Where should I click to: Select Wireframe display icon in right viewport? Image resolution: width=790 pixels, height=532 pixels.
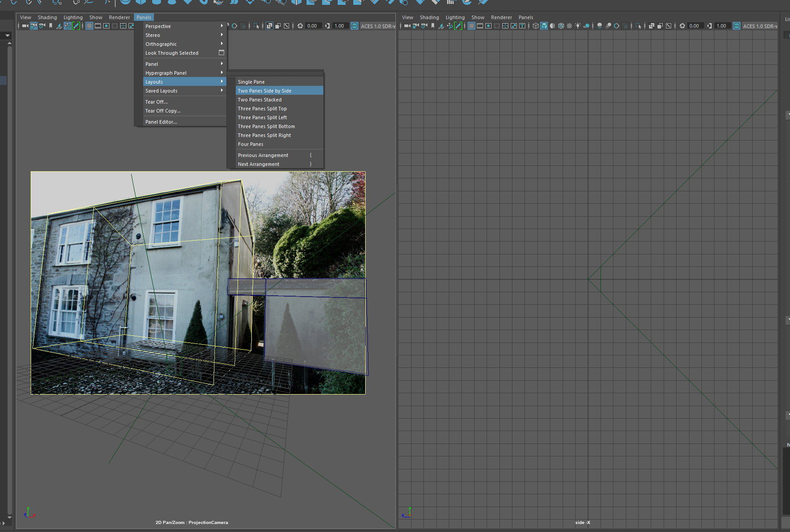click(x=536, y=26)
